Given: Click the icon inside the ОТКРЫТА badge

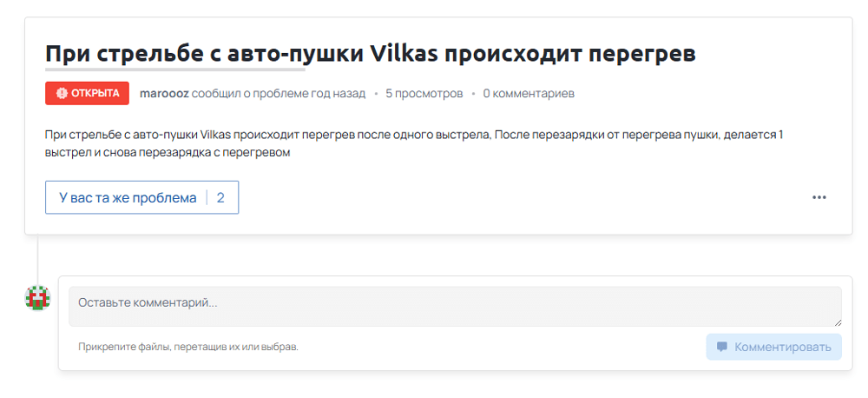Looking at the screenshot, I should point(62,93).
